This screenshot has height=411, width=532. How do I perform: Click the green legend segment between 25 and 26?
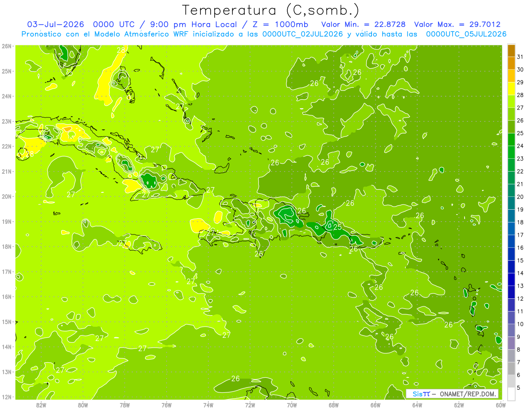(x=511, y=127)
